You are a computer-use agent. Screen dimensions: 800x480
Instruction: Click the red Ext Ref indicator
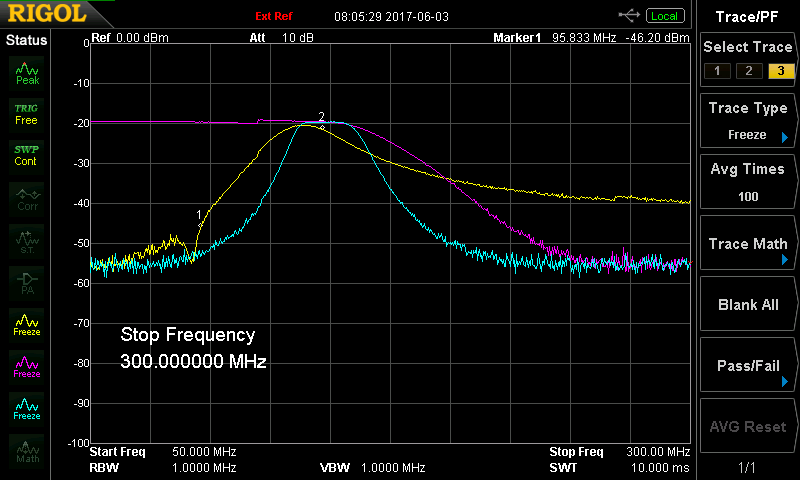273,16
